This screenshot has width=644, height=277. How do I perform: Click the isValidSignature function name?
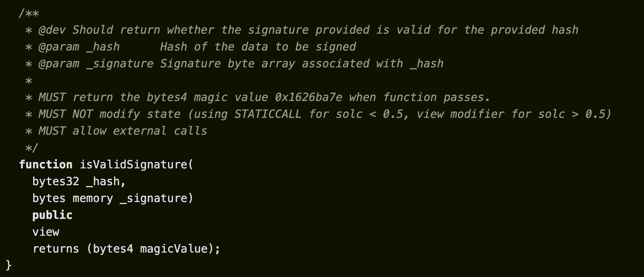click(134, 165)
